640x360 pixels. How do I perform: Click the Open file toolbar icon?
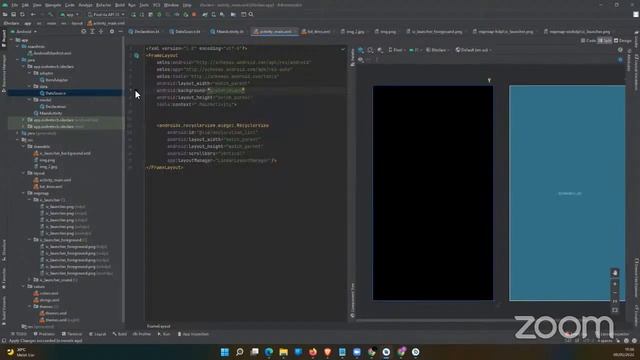pos(5,14)
